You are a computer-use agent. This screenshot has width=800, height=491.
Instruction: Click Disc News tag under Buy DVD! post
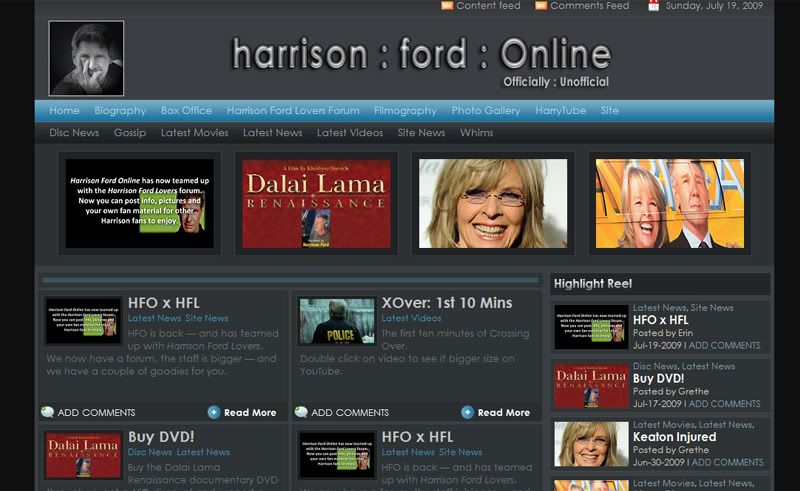click(x=150, y=452)
